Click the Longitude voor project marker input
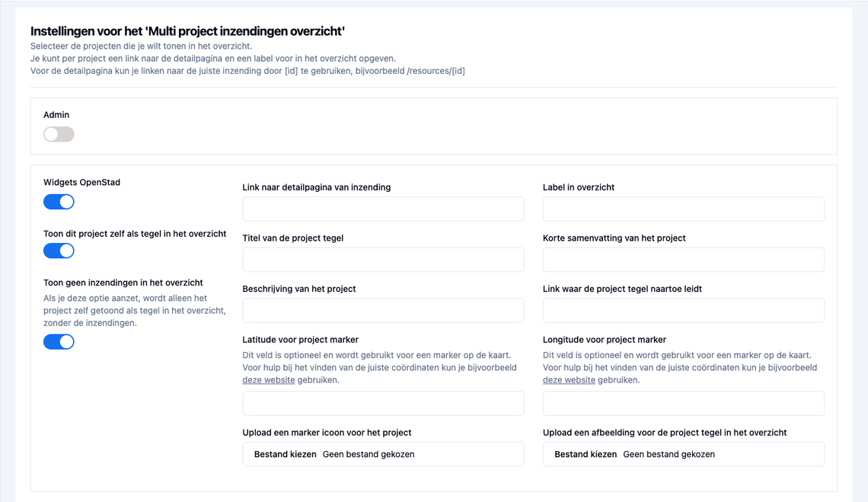This screenshot has width=868, height=502. [683, 404]
